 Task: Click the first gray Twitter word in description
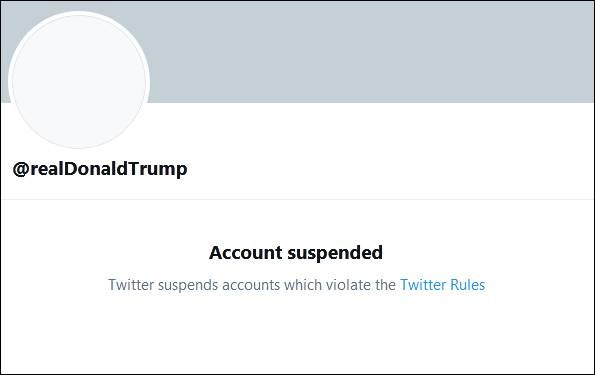click(131, 285)
